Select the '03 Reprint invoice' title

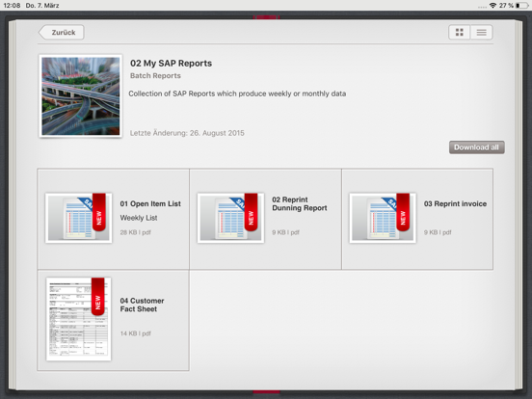pos(455,204)
